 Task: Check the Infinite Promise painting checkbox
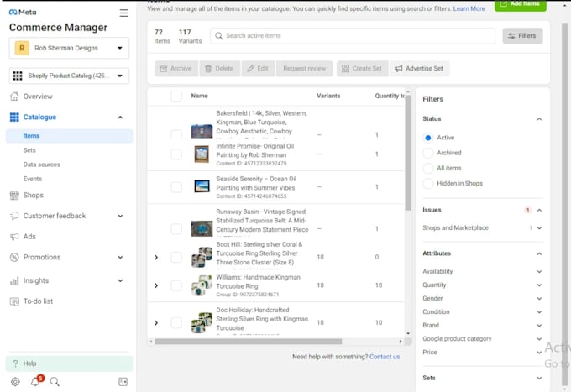[x=176, y=154]
